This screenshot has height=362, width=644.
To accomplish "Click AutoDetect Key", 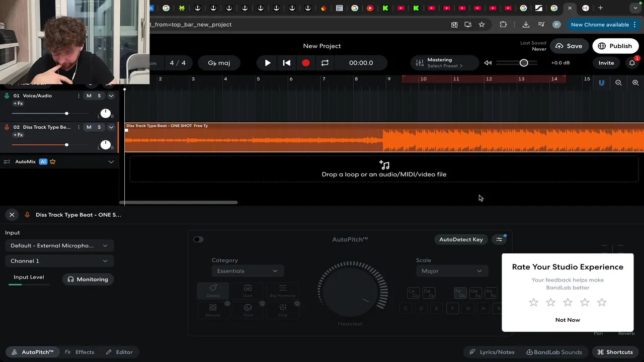I will (x=461, y=239).
